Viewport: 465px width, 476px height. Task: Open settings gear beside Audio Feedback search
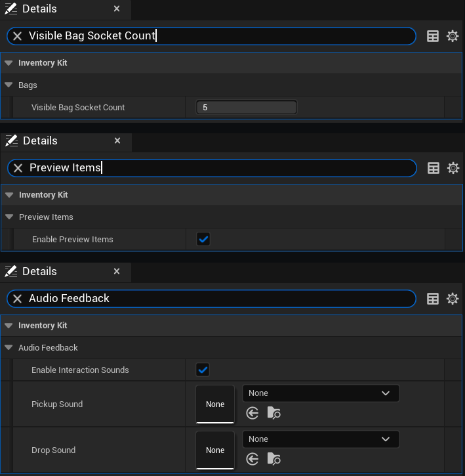[x=453, y=299]
